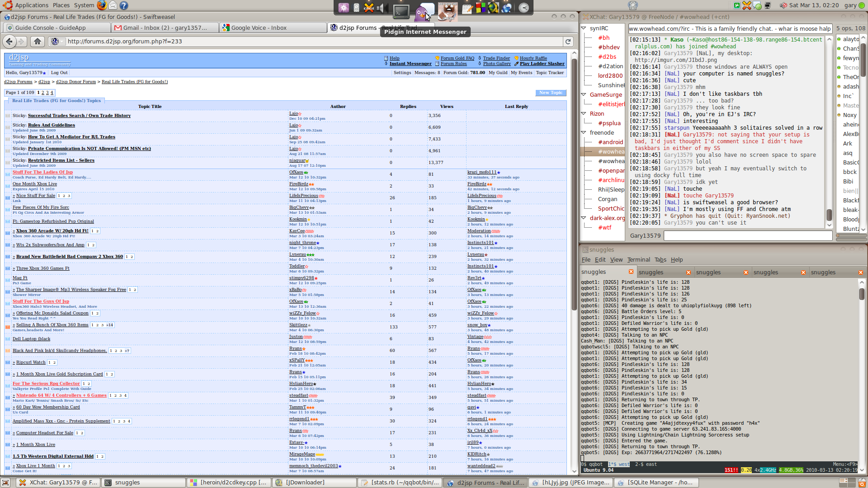Click the browser back arrow
868x488 pixels.
point(9,42)
